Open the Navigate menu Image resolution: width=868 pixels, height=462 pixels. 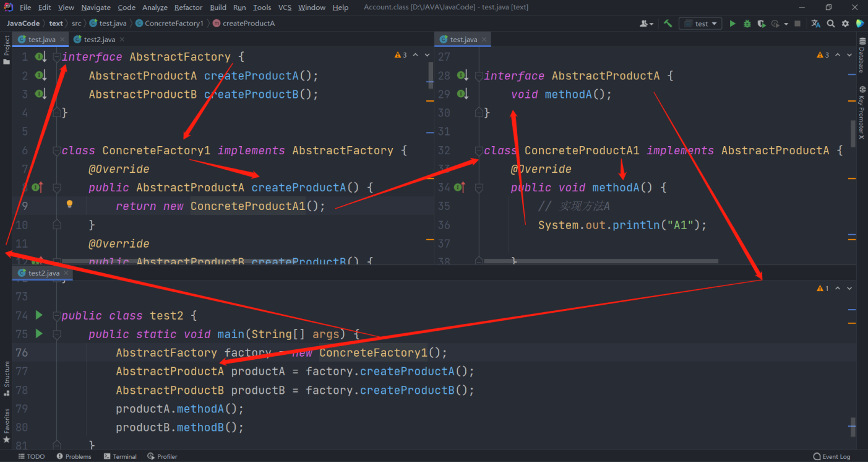coord(96,7)
